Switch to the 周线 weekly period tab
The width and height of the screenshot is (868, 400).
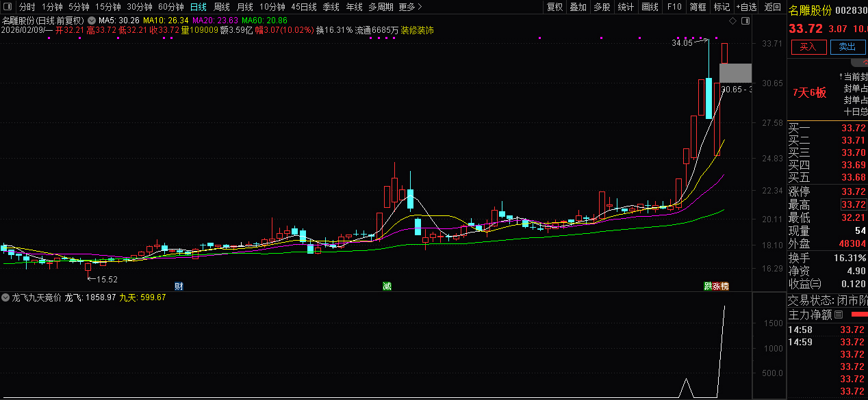[222, 7]
